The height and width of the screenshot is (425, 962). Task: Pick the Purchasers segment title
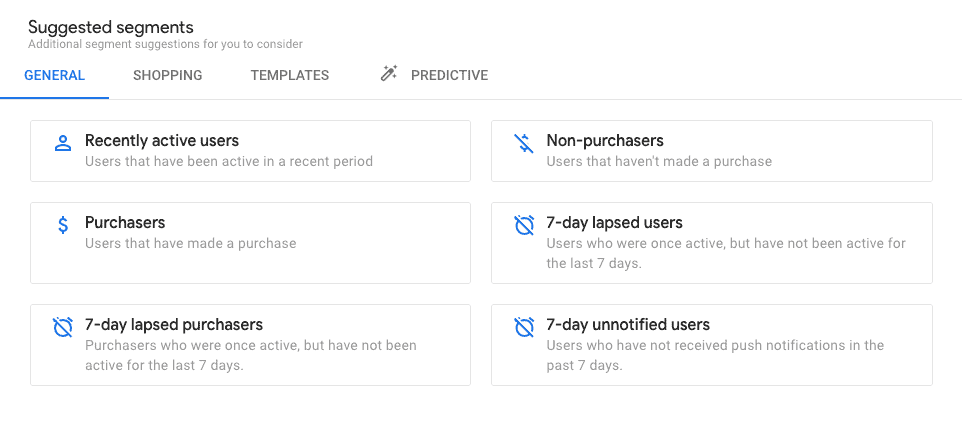[x=125, y=222]
